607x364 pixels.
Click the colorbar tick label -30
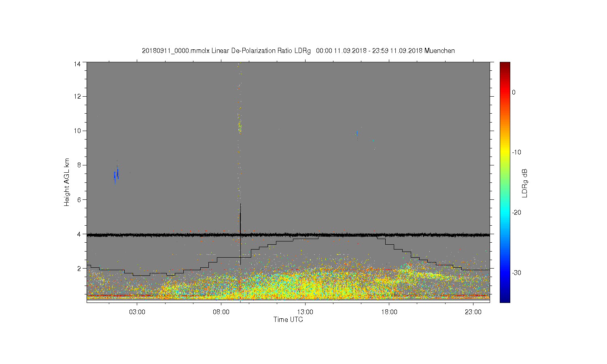(516, 273)
